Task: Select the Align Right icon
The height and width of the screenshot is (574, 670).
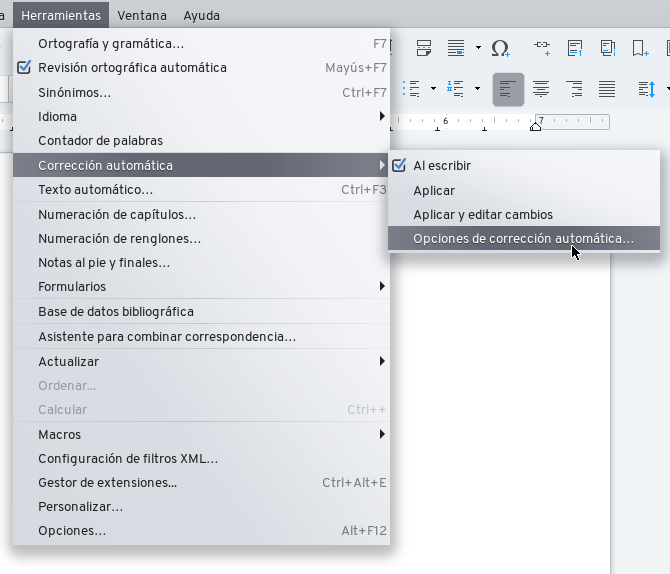Action: 574,89
